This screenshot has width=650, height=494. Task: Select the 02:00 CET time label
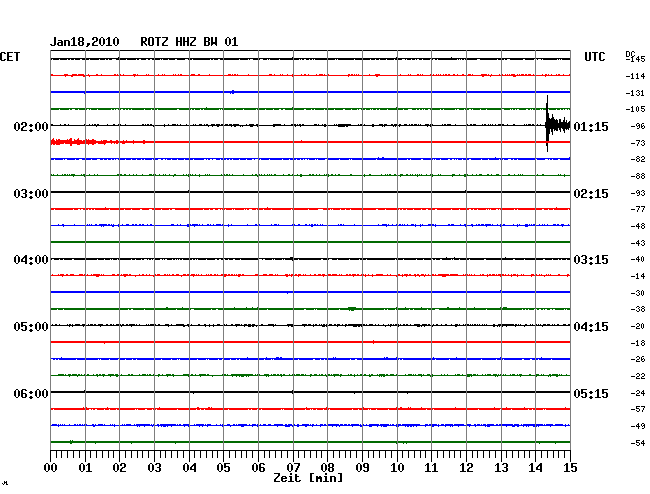31,126
